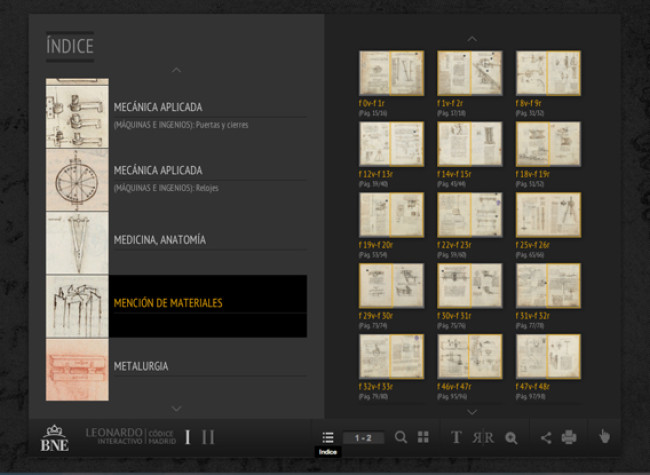The image size is (650, 475).
Task: Select Medicina, Anatomía entry
Action: coord(210,243)
